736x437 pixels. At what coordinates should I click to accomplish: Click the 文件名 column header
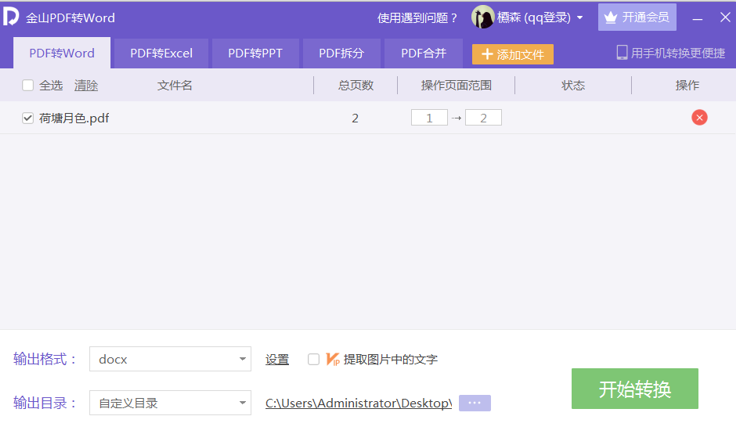(175, 85)
